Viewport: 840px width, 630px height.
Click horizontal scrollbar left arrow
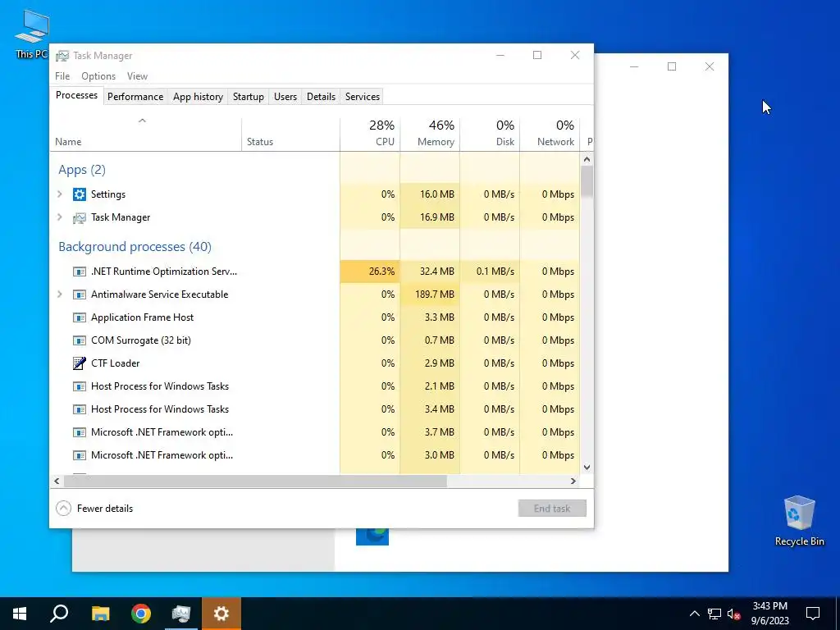[x=57, y=481]
